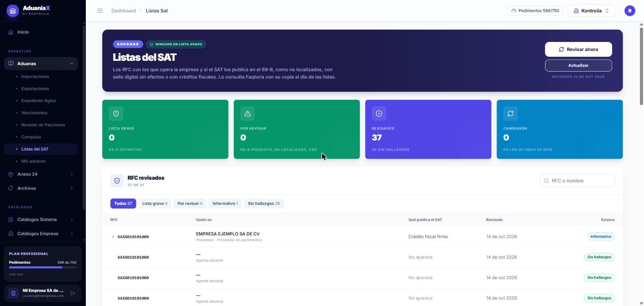Image resolution: width=644 pixels, height=306 pixels.
Task: Expand Catálogos Sistema in sidebar
Action: [x=41, y=220]
